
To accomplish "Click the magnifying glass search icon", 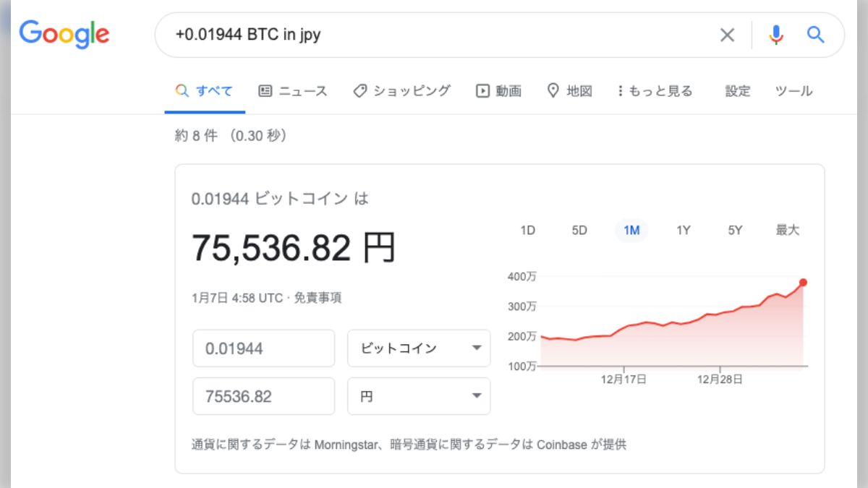I will coord(816,34).
